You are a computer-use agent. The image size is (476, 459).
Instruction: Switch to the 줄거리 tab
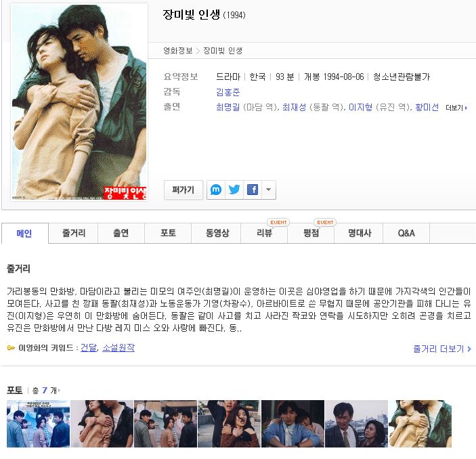coord(73,233)
